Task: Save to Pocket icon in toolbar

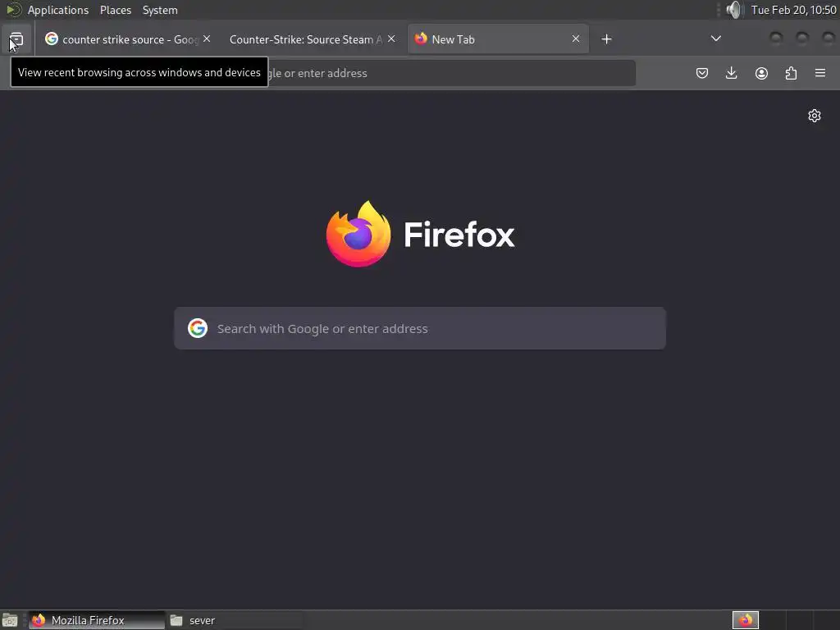Action: (702, 73)
